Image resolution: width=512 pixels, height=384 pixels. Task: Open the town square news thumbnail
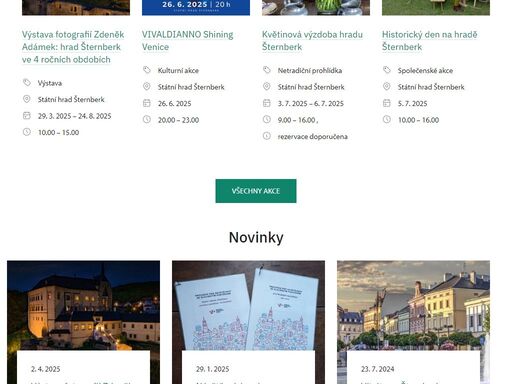point(413,305)
